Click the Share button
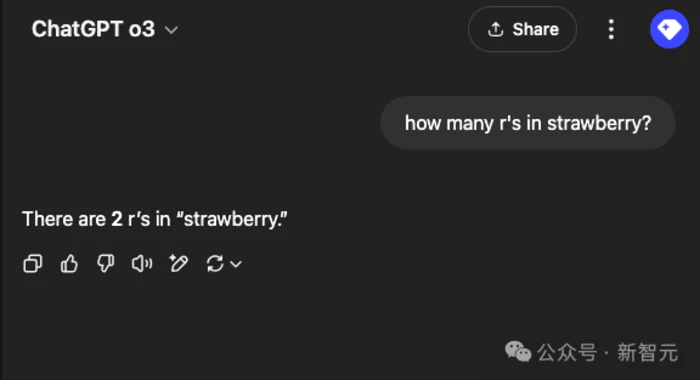Screen dimensions: 700x380 [x=522, y=29]
